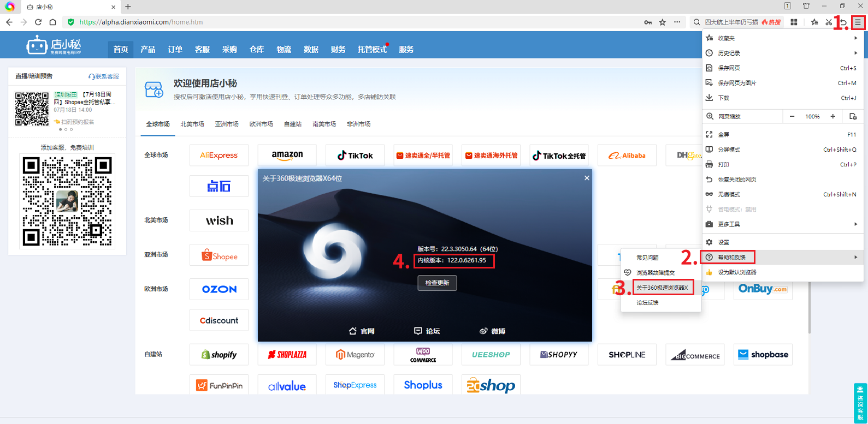Switch to 亚洲市场 tab
This screenshot has width=868, height=424.
[x=227, y=124]
